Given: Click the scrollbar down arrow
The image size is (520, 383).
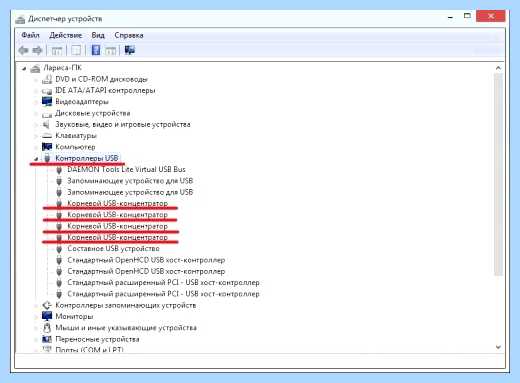Looking at the screenshot, I should click(498, 347).
